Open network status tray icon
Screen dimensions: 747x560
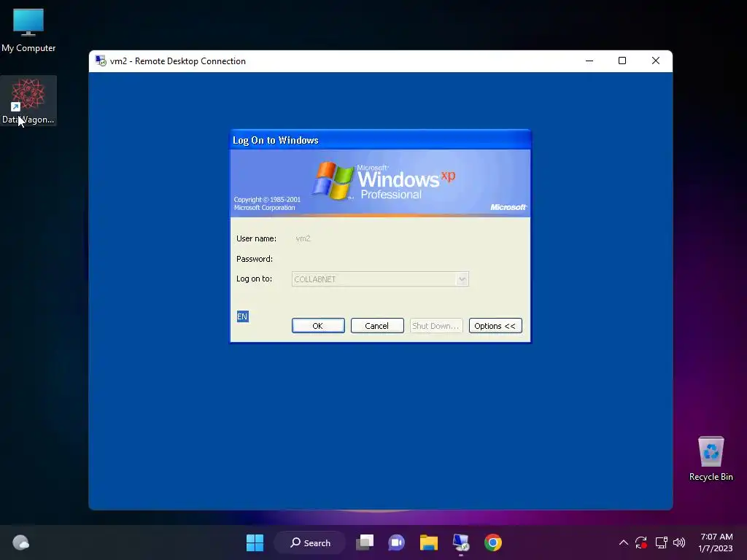click(661, 542)
